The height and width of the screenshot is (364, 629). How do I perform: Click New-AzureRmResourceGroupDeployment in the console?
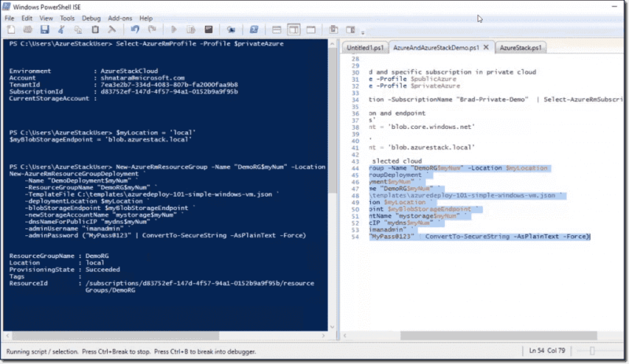74,174
